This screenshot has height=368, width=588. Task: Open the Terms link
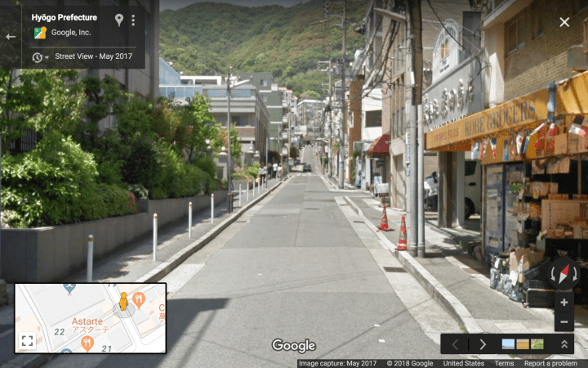(504, 363)
